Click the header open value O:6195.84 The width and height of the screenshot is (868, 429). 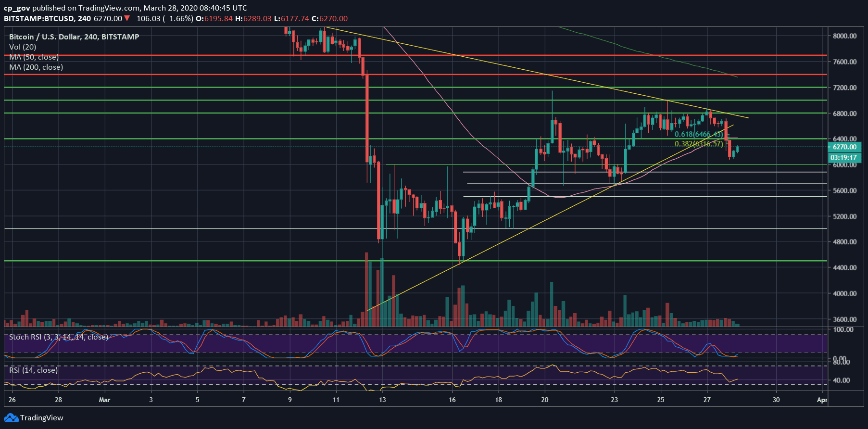[x=214, y=18]
